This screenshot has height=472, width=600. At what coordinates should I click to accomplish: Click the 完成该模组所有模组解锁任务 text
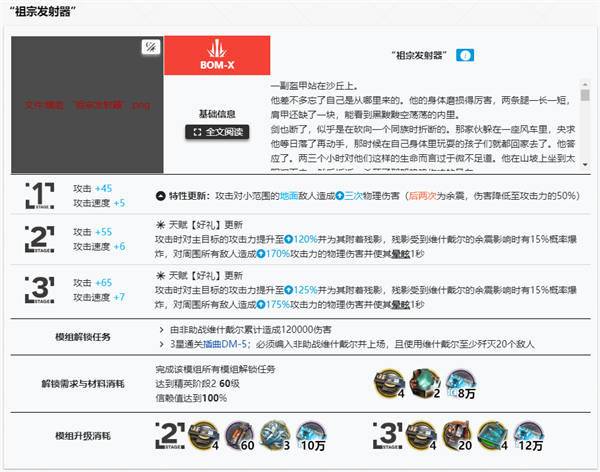[215, 369]
